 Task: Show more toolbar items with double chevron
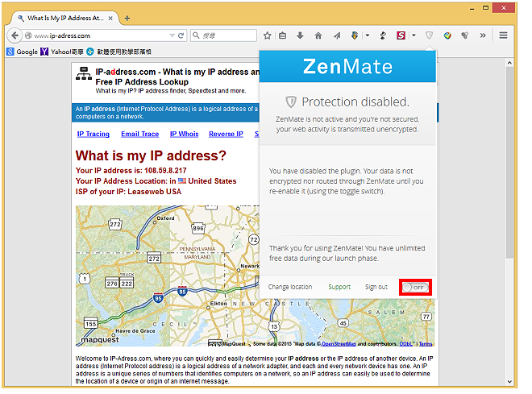(x=483, y=35)
